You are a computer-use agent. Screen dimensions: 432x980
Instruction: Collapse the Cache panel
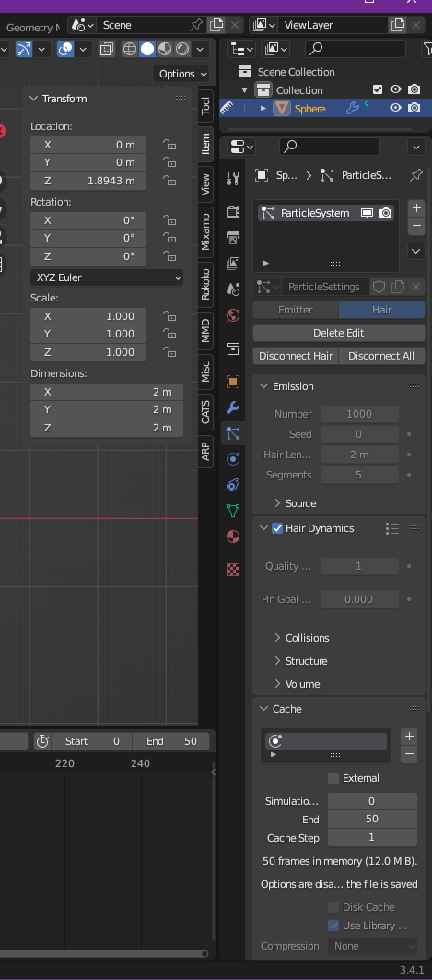click(264, 709)
